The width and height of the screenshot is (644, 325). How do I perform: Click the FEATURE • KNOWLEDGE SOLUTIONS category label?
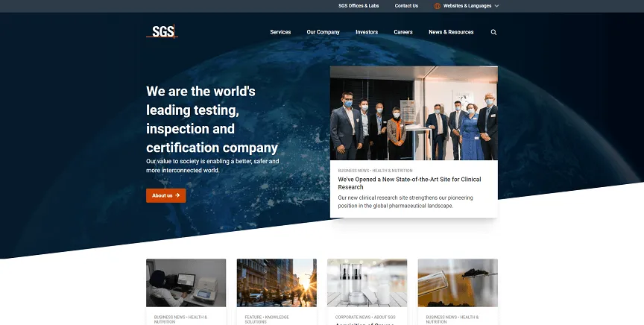[x=267, y=320]
